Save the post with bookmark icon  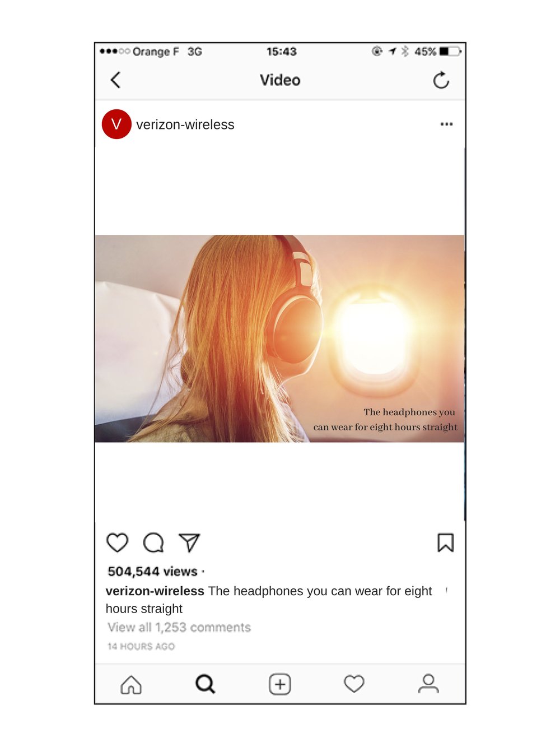(x=446, y=542)
